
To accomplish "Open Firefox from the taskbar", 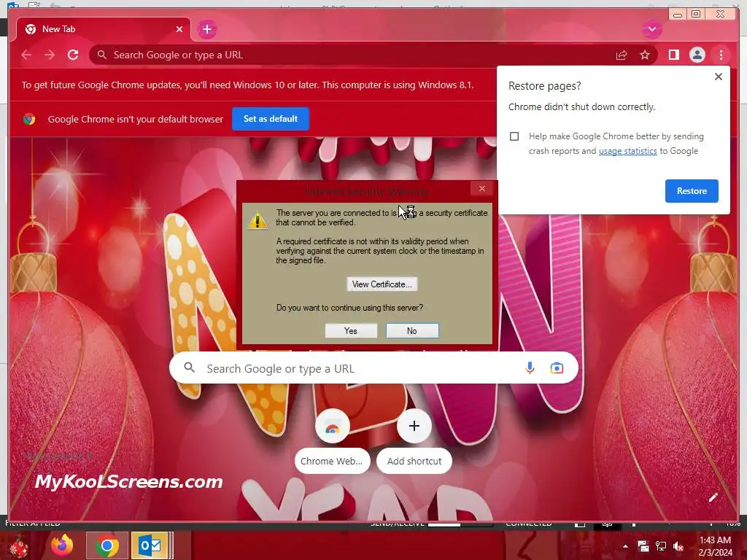I will [62, 545].
